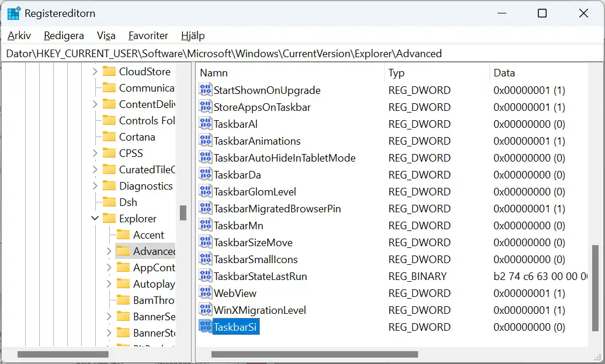Select the WinXMigrationLevel value name
The width and height of the screenshot is (605, 364).
pos(260,310)
